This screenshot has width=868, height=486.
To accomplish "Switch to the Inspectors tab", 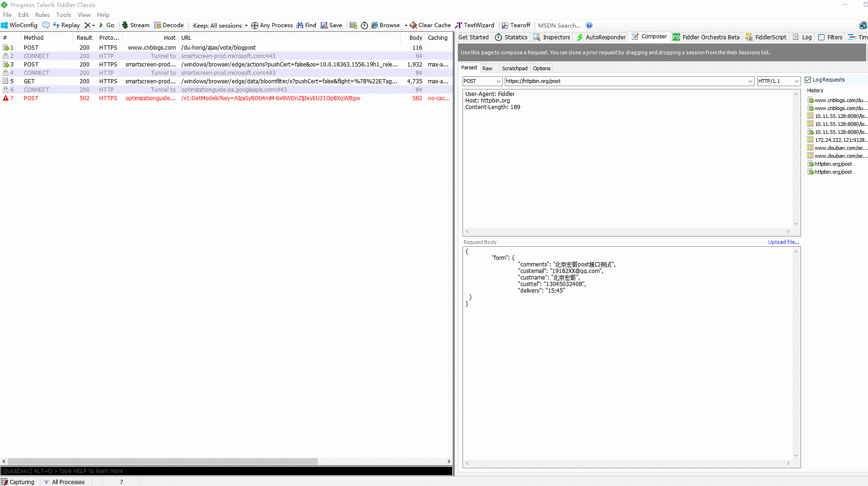I will (552, 37).
